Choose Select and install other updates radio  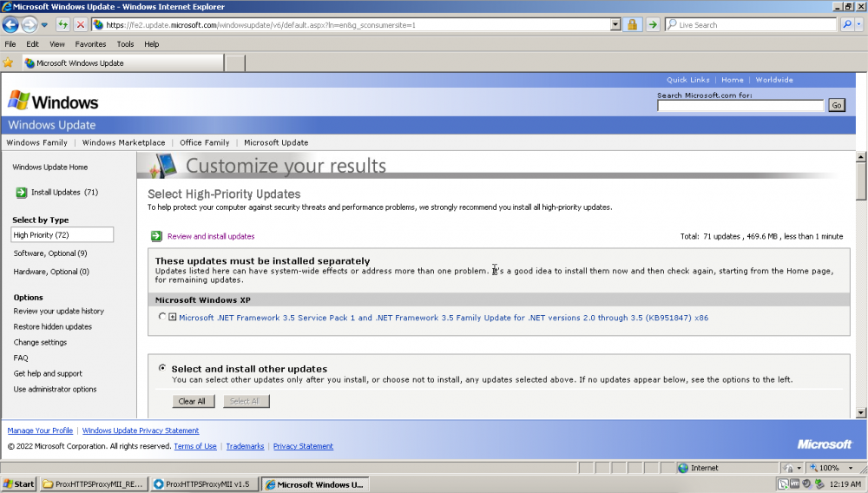tap(162, 367)
